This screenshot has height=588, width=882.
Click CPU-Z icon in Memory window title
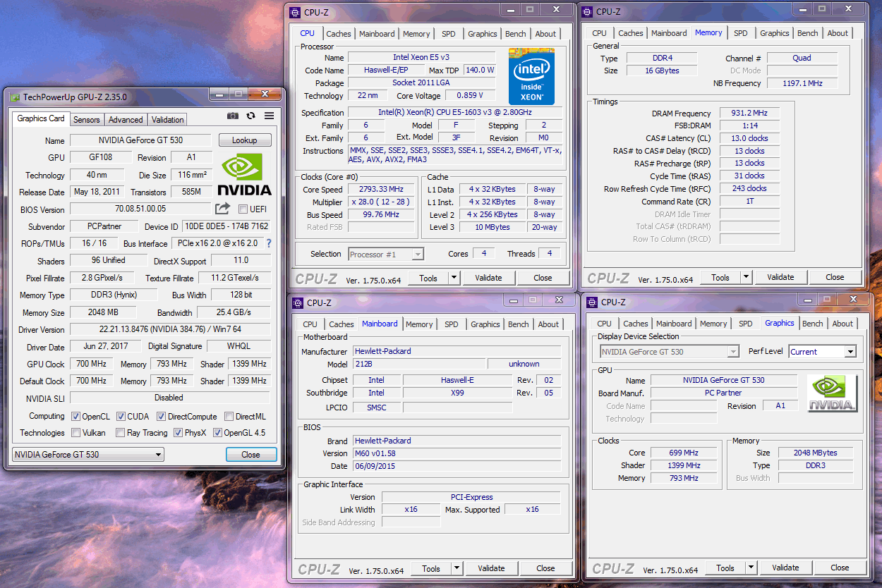[x=587, y=12]
